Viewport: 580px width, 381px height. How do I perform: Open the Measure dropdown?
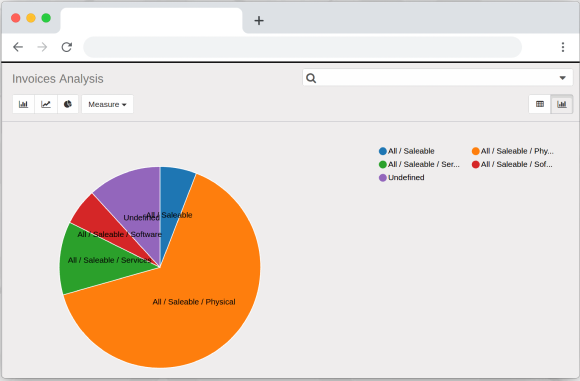[107, 104]
